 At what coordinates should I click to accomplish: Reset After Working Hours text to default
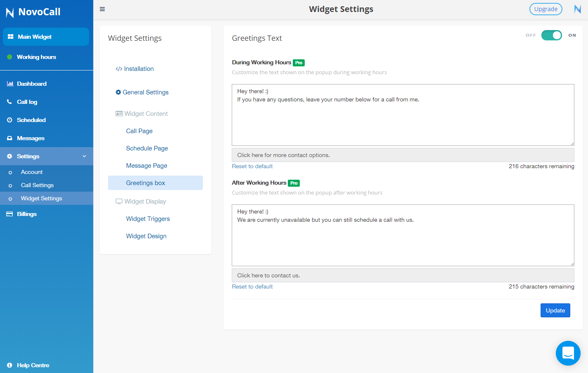click(252, 286)
